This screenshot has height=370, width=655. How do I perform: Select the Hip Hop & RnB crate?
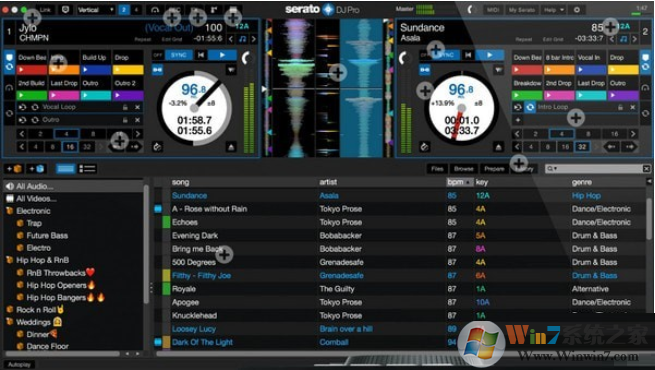(x=42, y=260)
